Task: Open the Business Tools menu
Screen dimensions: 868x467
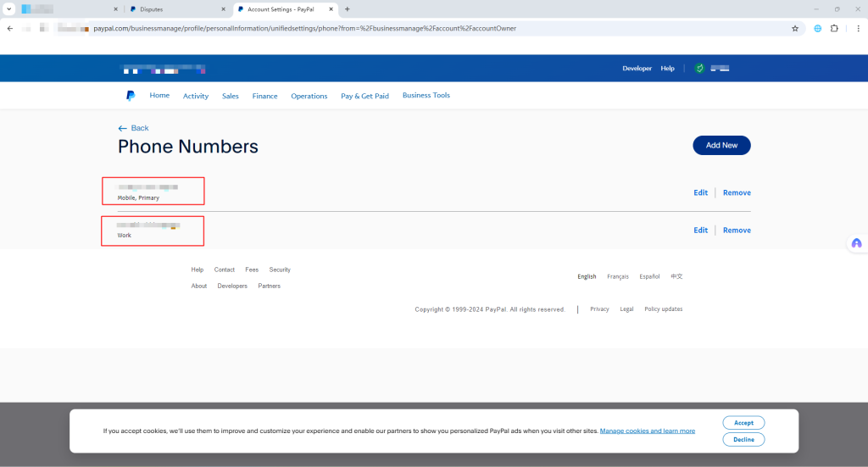Action: (x=426, y=95)
